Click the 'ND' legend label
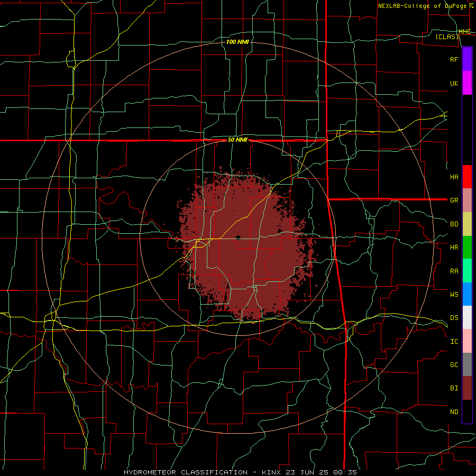The height and width of the screenshot is (476, 476). pyautogui.click(x=454, y=412)
